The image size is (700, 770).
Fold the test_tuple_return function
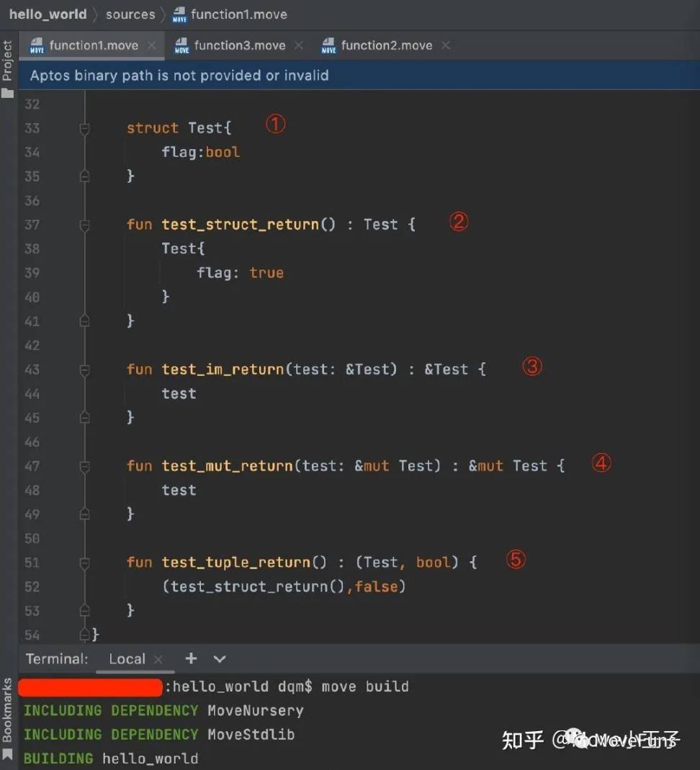point(84,563)
